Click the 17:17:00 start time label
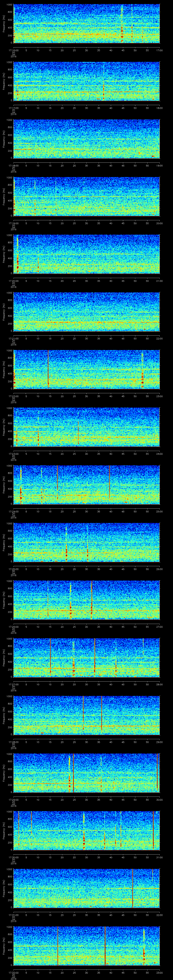 pos(13,108)
